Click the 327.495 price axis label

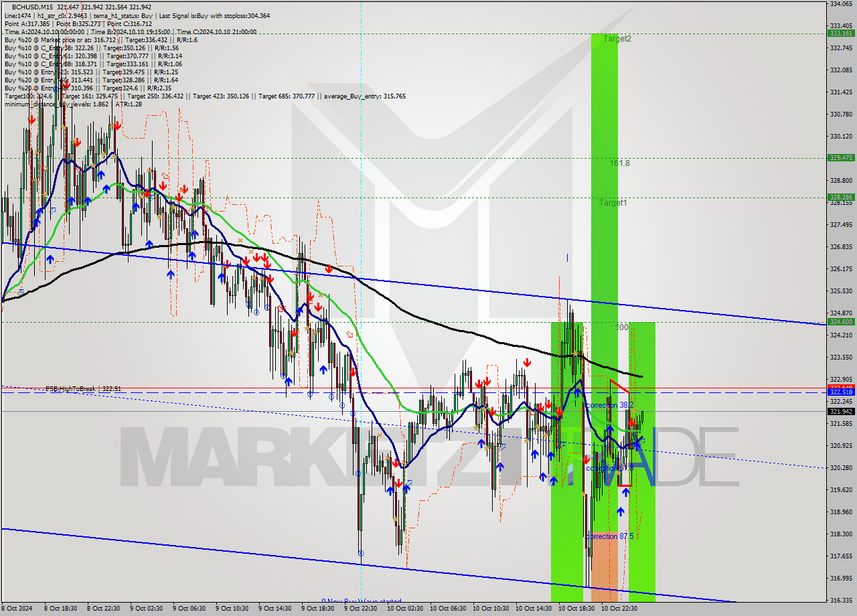coord(841,224)
